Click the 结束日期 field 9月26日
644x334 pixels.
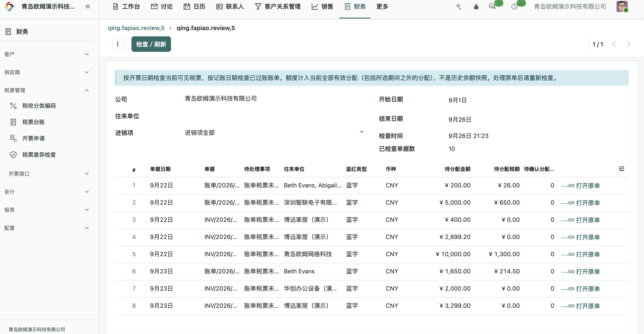pos(460,119)
